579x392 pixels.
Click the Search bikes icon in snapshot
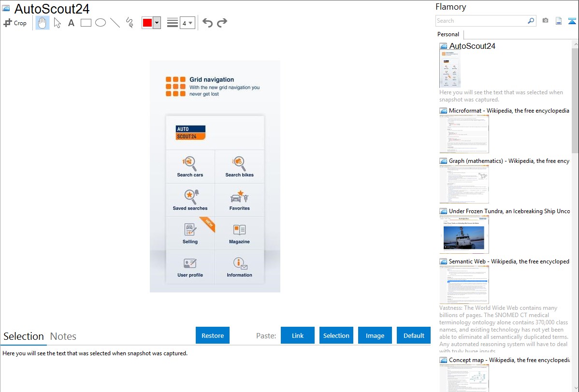(x=239, y=163)
